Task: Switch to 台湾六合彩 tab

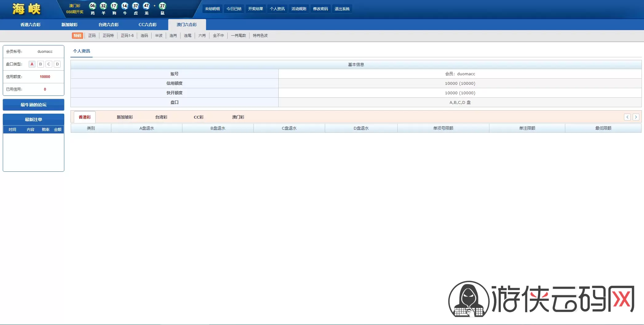Action: [109, 25]
